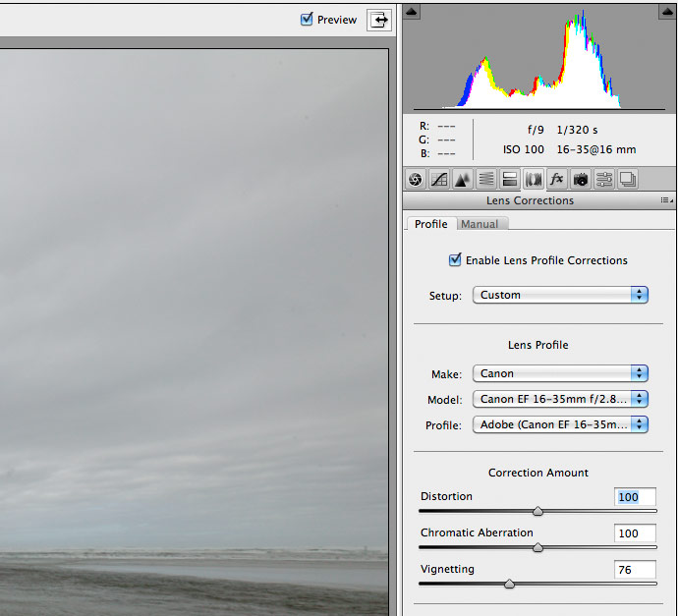
Task: Click the Chromatic Aberration slider handle
Action: coord(537,547)
